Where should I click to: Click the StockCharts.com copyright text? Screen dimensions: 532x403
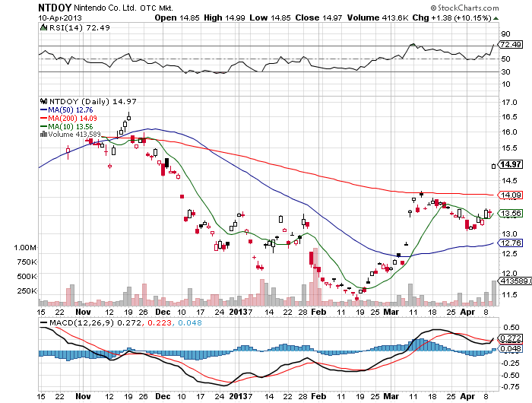(464, 8)
